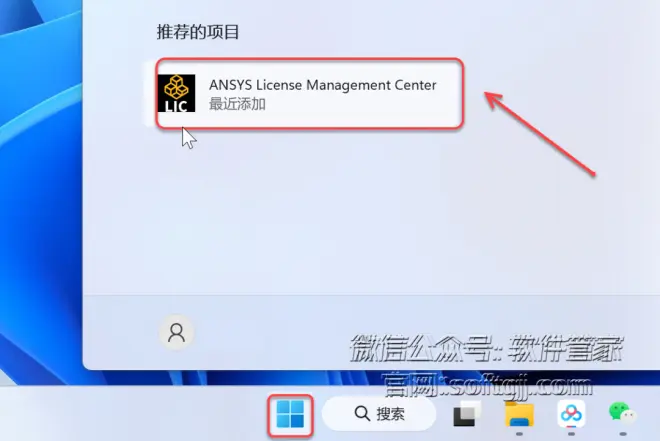The image size is (660, 441).
Task: Click the 最近添加 label under ANSYS
Action: tap(237, 104)
